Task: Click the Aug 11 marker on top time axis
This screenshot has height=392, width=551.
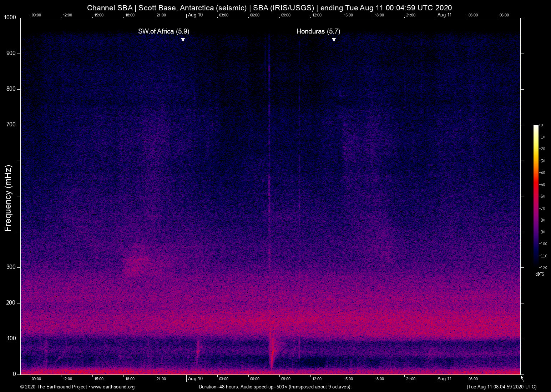Action: click(444, 15)
